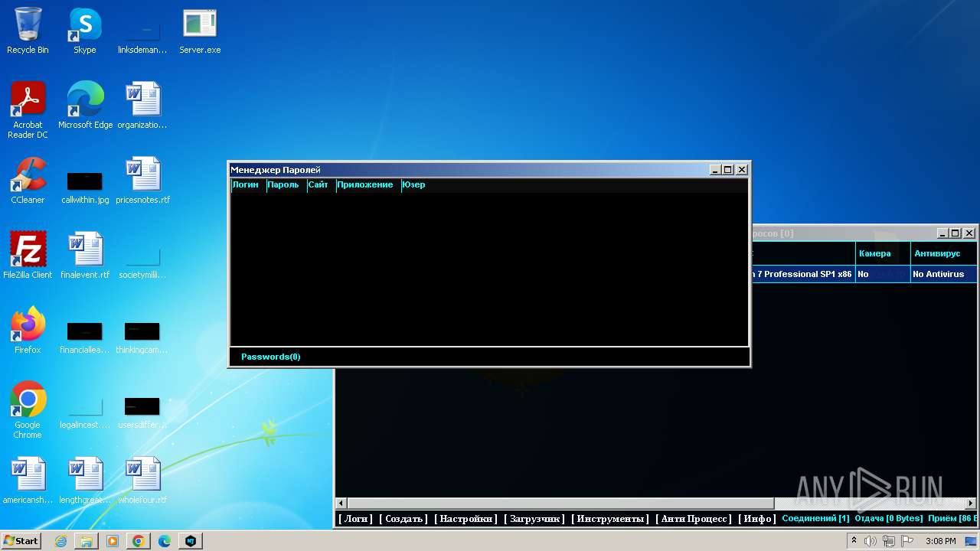980x551 pixels.
Task: Select the '7 Professional SP1 x86' client row
Action: (864, 274)
